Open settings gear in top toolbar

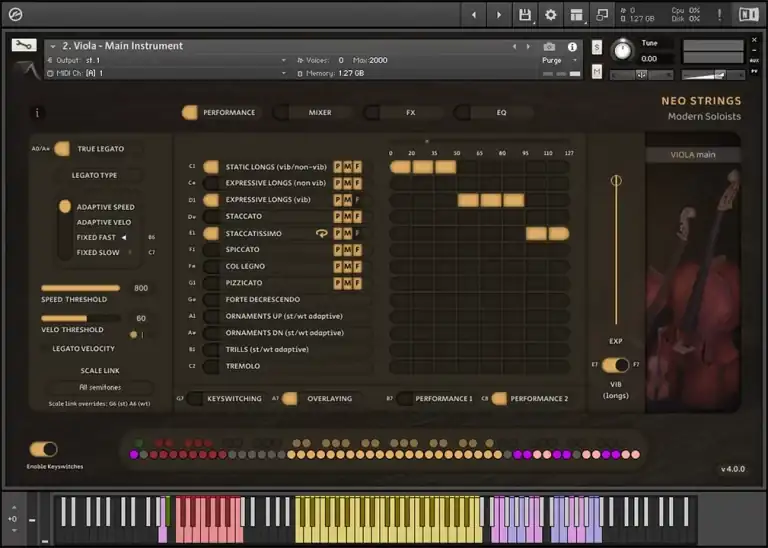tap(551, 15)
